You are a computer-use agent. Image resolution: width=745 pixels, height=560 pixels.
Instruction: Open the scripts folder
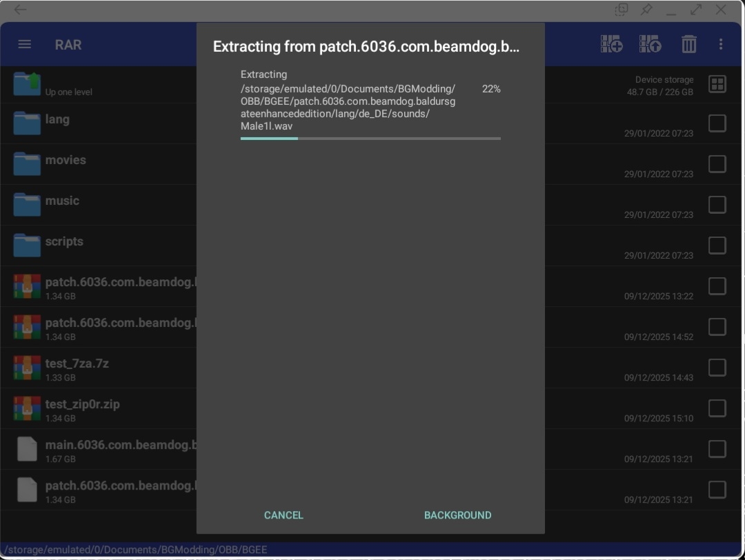click(x=64, y=242)
